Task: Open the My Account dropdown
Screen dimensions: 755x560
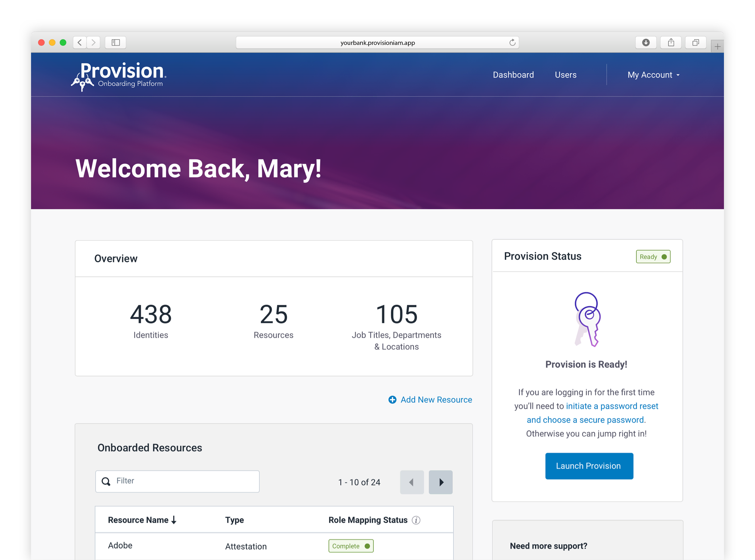Action: click(x=653, y=75)
